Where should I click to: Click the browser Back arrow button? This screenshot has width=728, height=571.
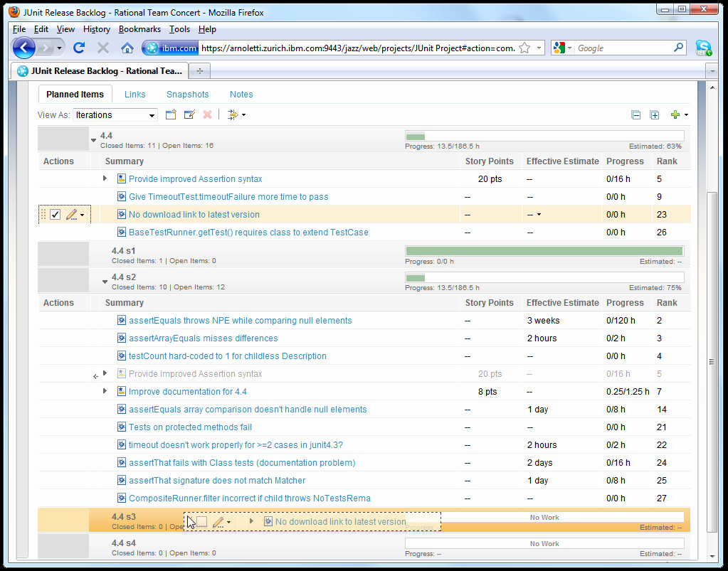(x=23, y=48)
